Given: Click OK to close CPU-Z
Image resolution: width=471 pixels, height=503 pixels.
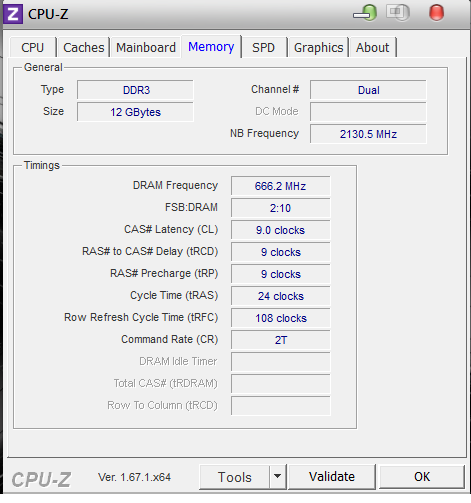Looking at the screenshot, I should click(x=422, y=477).
